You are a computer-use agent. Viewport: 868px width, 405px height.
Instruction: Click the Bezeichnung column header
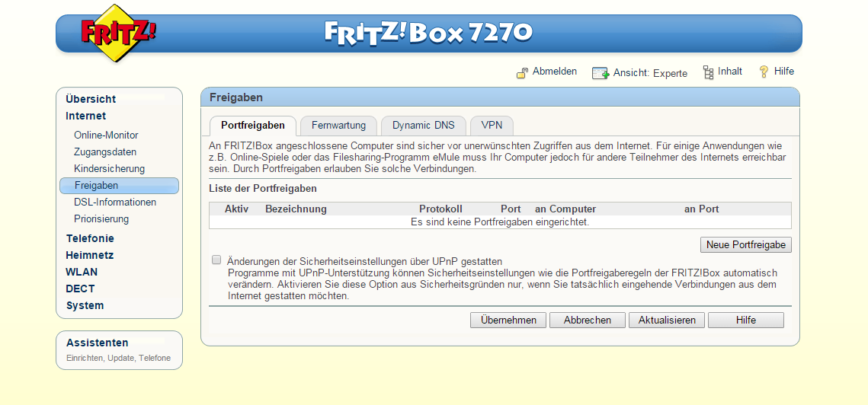pos(296,209)
